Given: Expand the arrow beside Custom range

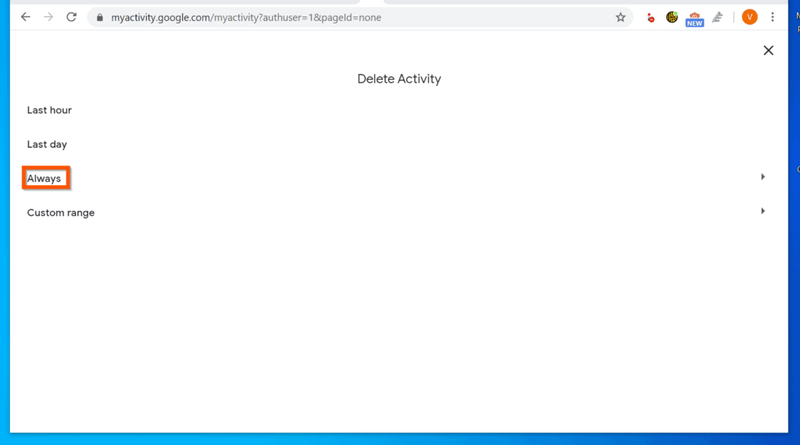Looking at the screenshot, I should [763, 211].
